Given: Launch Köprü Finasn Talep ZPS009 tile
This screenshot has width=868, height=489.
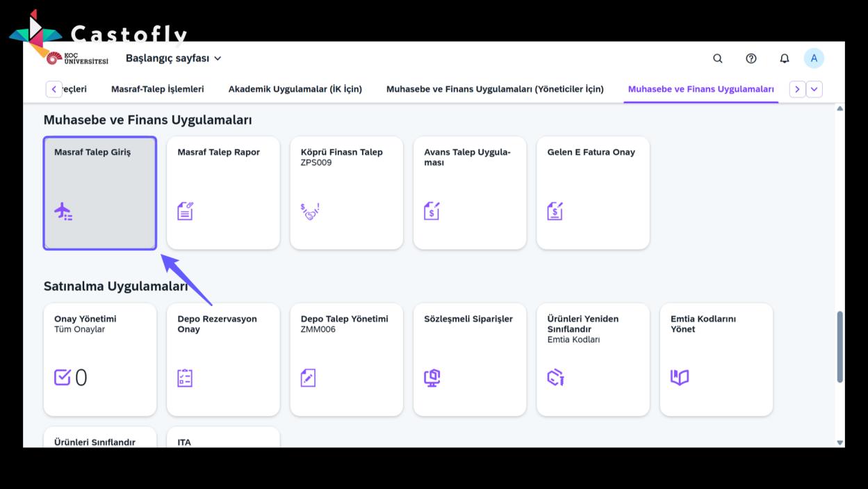Looking at the screenshot, I should tap(346, 193).
